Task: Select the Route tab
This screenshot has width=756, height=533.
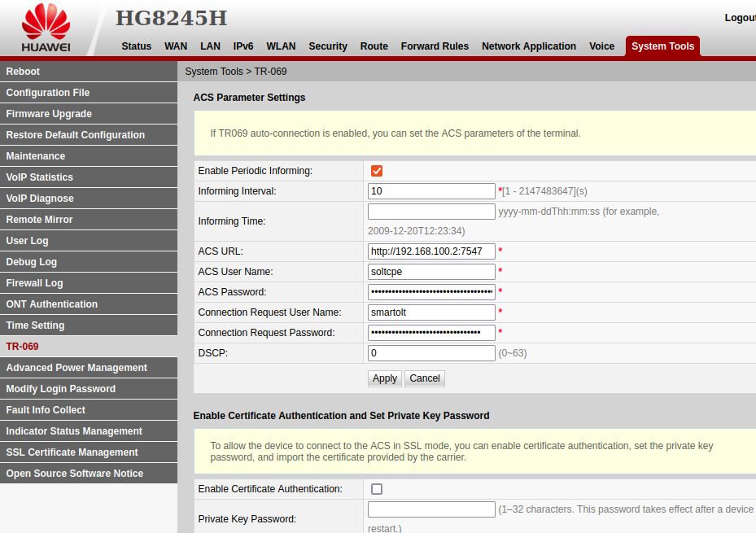Action: click(374, 46)
